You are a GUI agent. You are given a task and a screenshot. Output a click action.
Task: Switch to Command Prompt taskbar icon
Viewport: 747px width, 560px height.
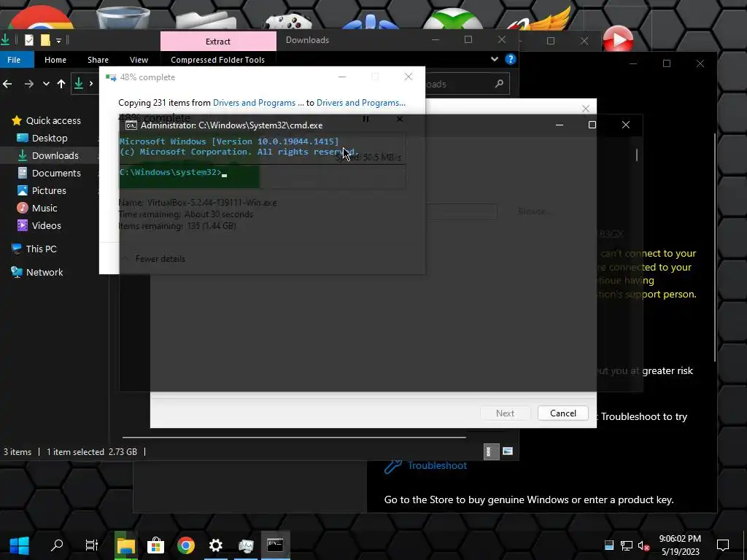tap(275, 545)
